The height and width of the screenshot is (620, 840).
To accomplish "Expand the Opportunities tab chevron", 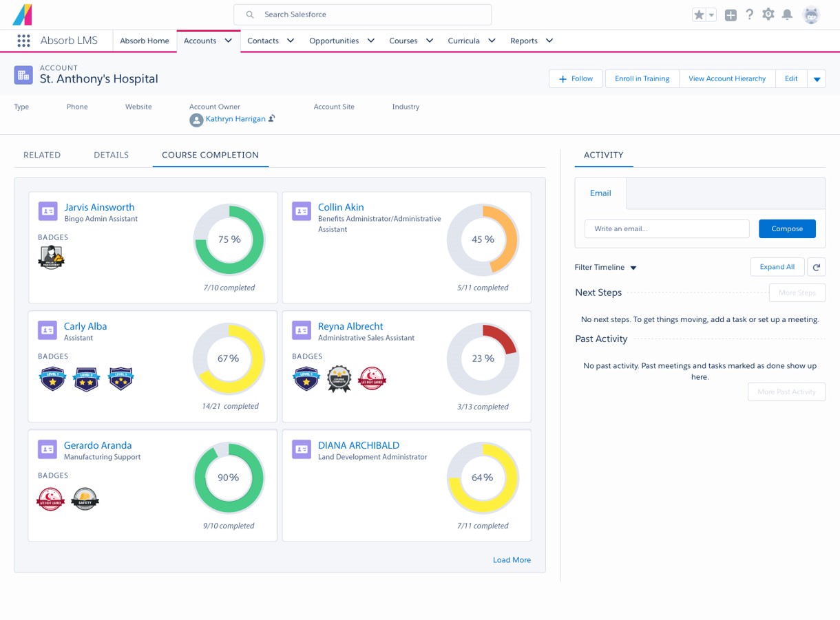I will (x=371, y=41).
